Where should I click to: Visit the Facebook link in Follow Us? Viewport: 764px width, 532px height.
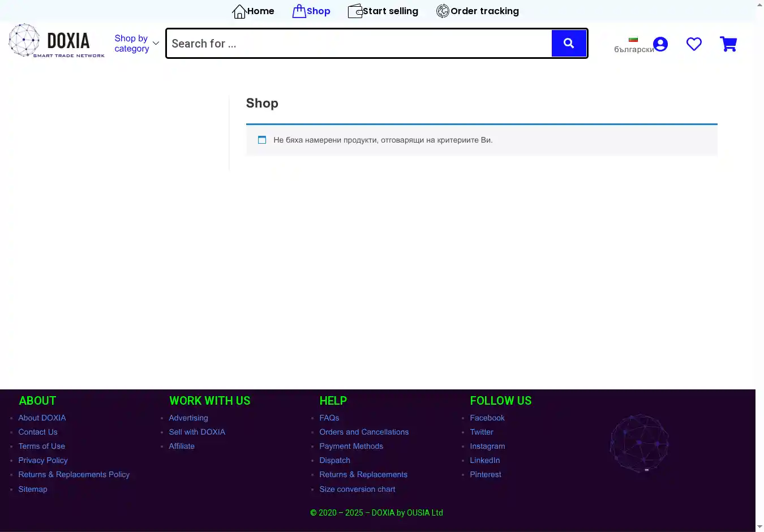pos(487,418)
